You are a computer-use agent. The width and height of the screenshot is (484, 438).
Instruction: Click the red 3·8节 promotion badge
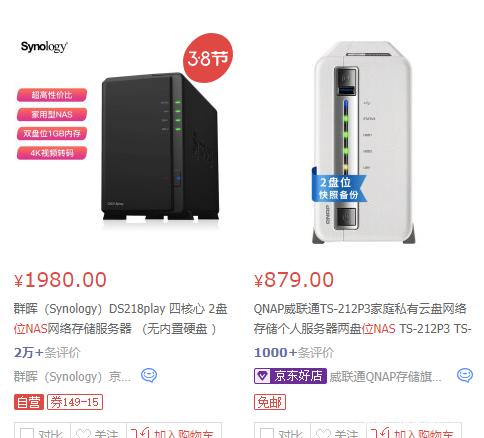207,58
